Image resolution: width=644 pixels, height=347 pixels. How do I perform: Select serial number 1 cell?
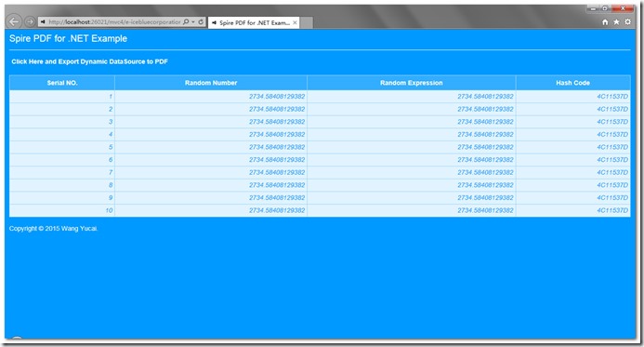click(62, 97)
